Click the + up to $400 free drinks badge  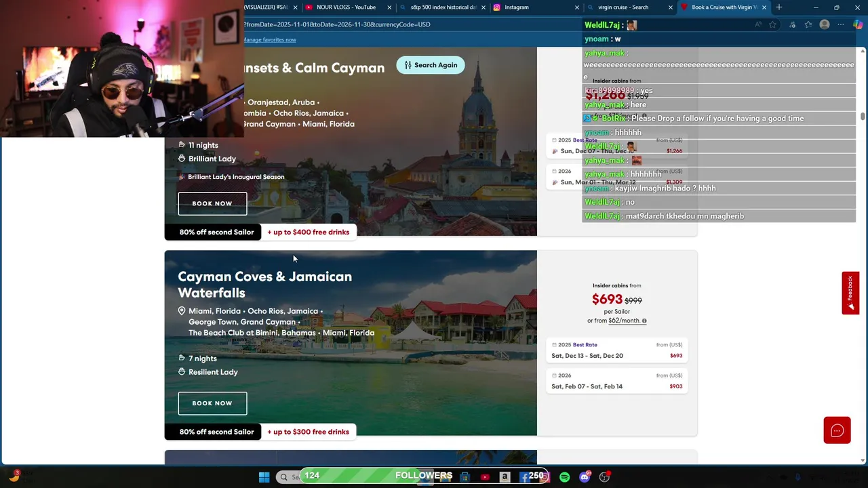click(x=309, y=232)
